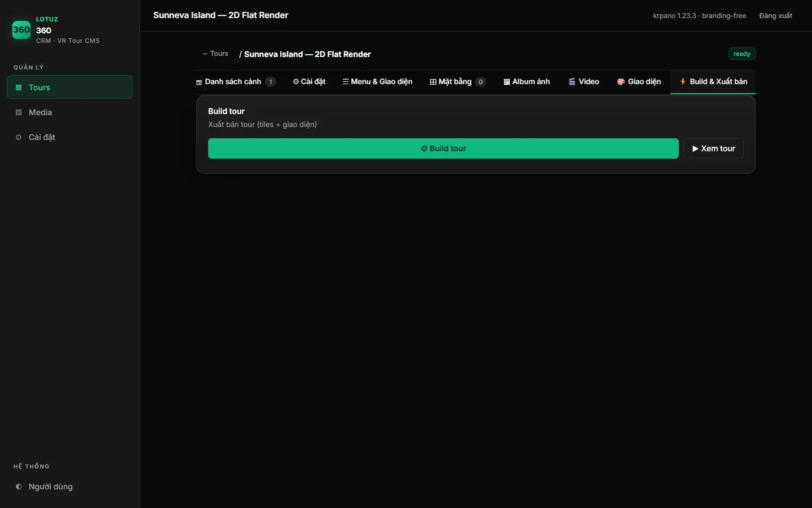Viewport: 812px width, 508px height.
Task: Click the krpano 1.23.3 branding-free text
Action: pyautogui.click(x=699, y=16)
